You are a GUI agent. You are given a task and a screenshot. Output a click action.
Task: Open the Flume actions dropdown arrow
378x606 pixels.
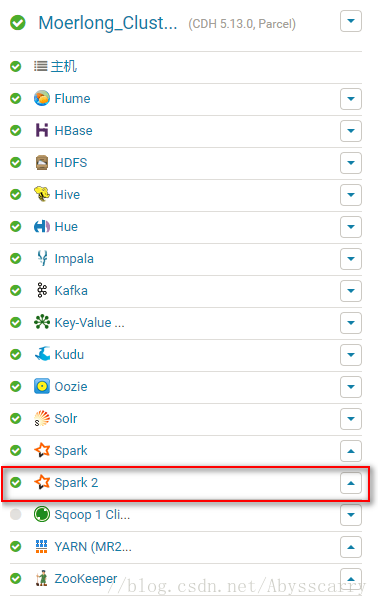point(351,99)
